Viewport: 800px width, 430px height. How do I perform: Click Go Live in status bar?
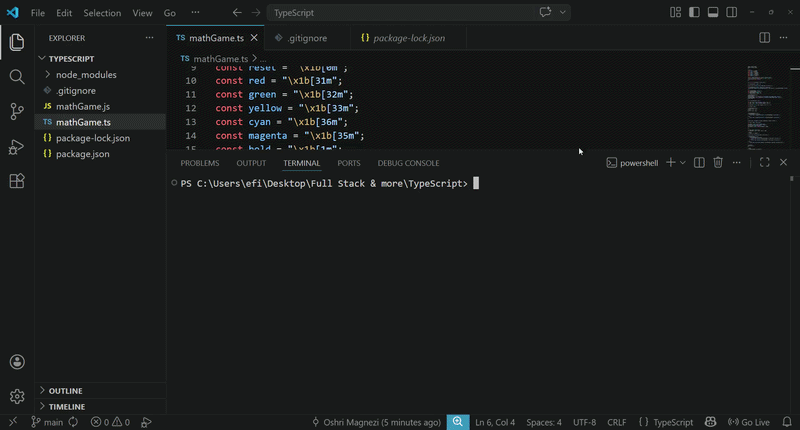[x=748, y=423]
